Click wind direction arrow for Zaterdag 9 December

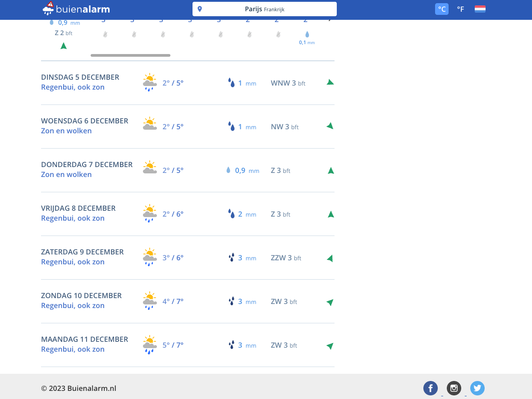330,258
